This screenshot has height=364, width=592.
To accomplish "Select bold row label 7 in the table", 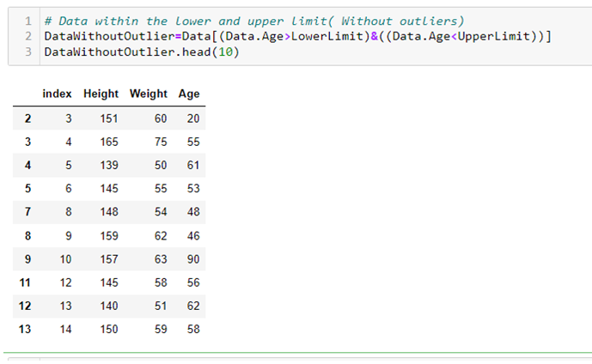I will pos(28,212).
